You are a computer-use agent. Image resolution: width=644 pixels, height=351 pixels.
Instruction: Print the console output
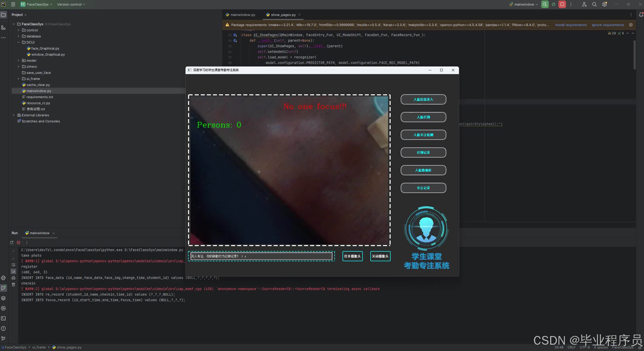pos(13,278)
